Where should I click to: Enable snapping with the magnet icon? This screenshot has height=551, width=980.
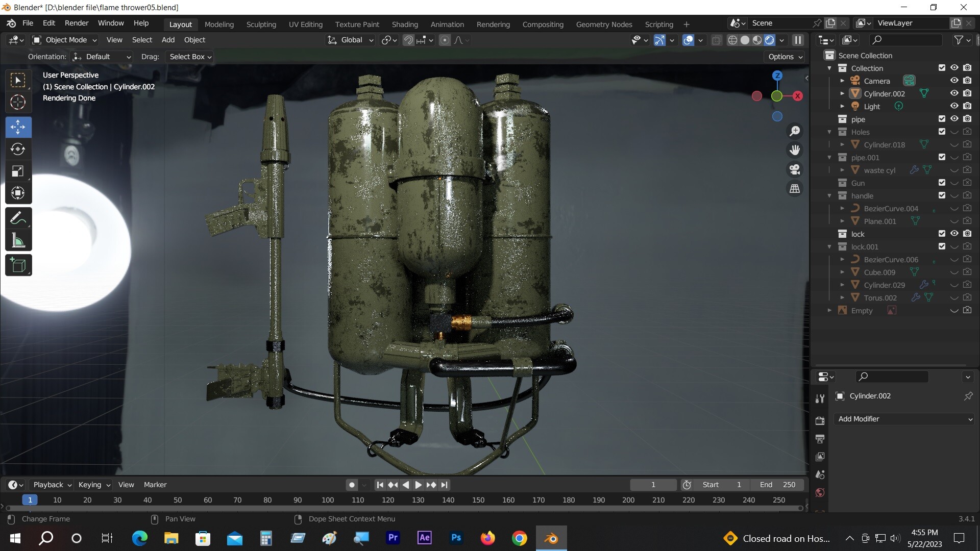[x=408, y=40]
